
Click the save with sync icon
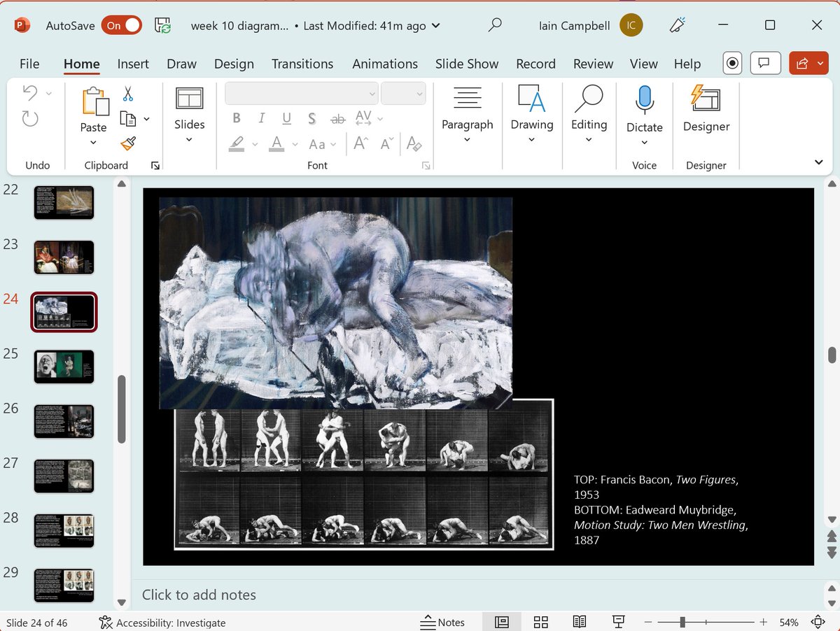(163, 26)
